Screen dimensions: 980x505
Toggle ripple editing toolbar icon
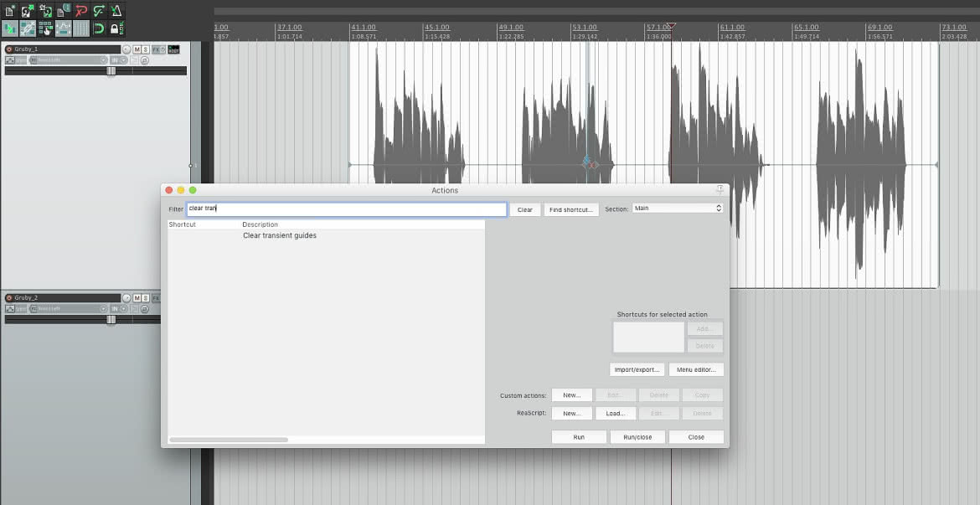click(x=45, y=28)
